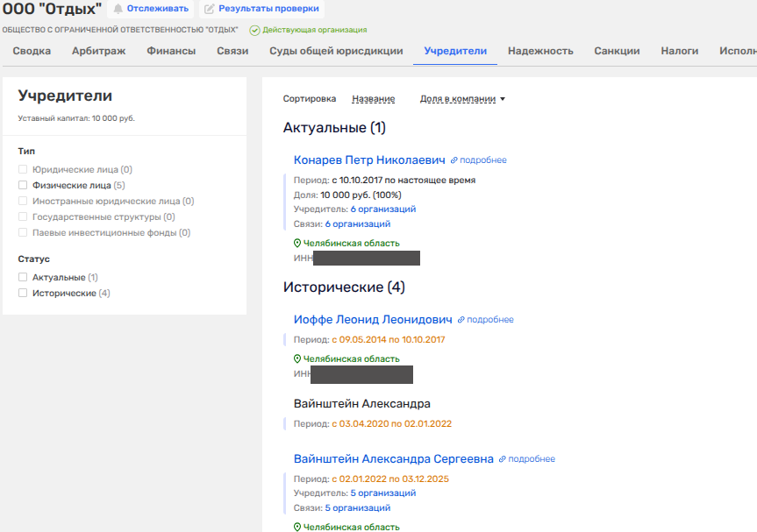This screenshot has height=532, width=757.
Task: Click Уставный капитал: 10 000 руб. text
Action: click(x=76, y=118)
